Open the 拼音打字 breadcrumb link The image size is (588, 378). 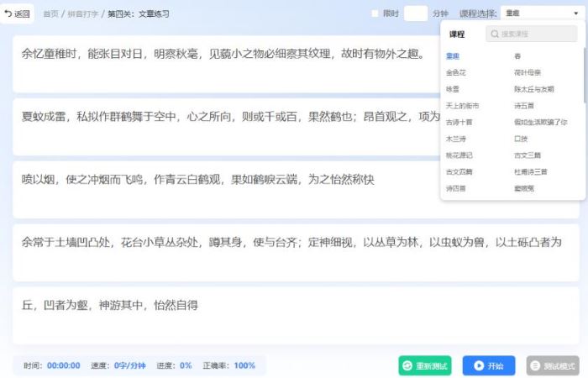[83, 14]
